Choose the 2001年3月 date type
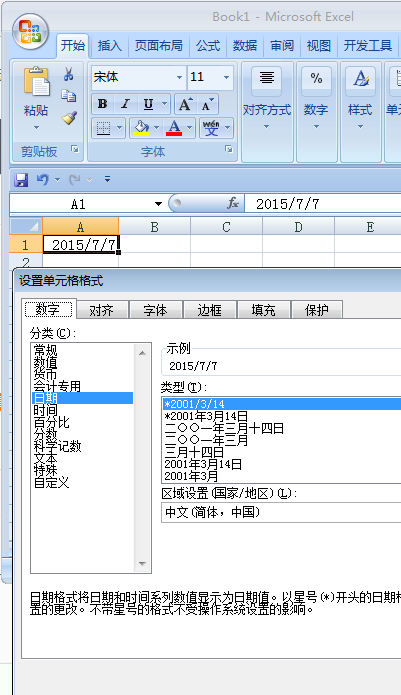Viewport: 401px width, 695px height. pos(191,476)
